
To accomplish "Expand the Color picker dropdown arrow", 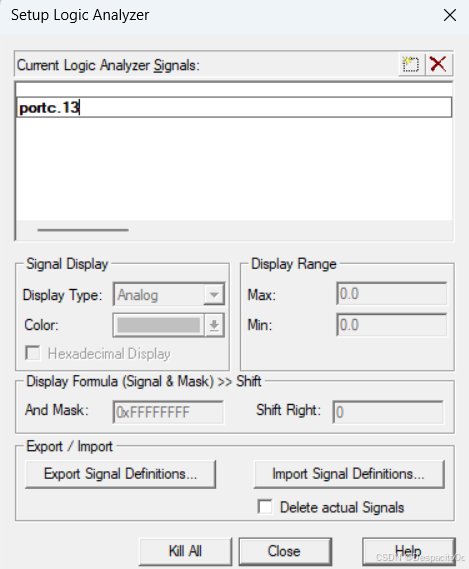I will tap(214, 325).
